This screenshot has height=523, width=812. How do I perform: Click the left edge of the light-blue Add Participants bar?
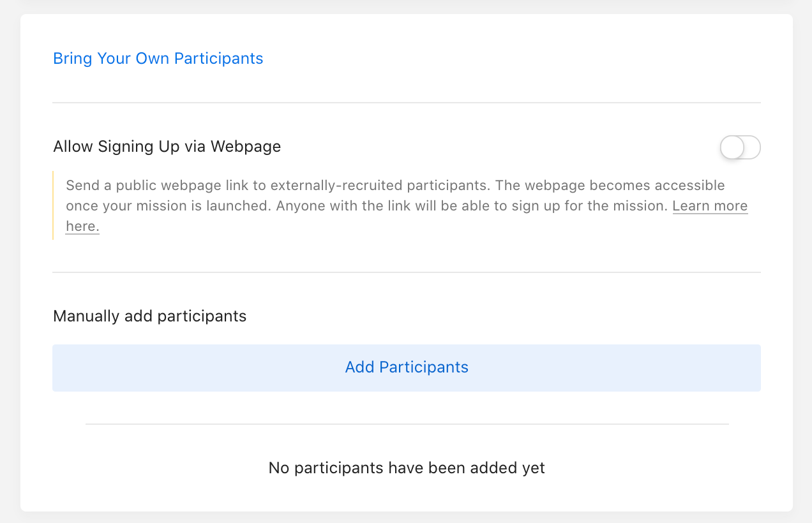61,367
